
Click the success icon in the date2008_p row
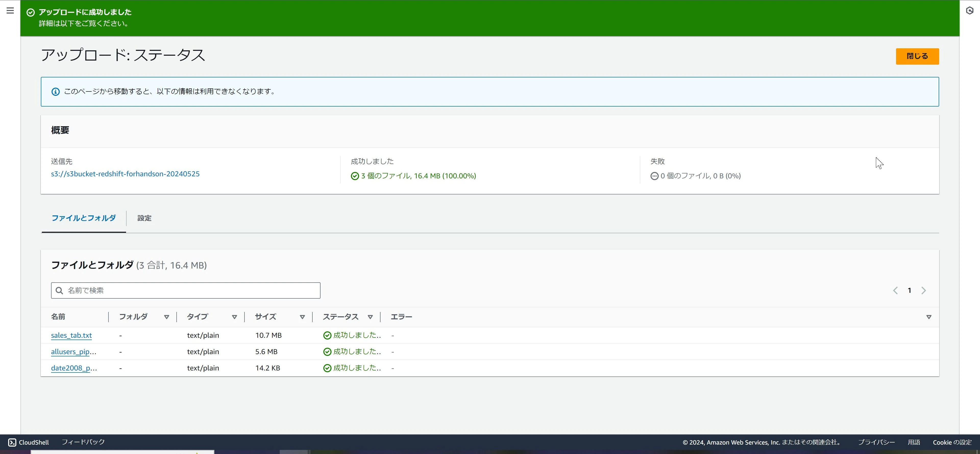pyautogui.click(x=327, y=368)
